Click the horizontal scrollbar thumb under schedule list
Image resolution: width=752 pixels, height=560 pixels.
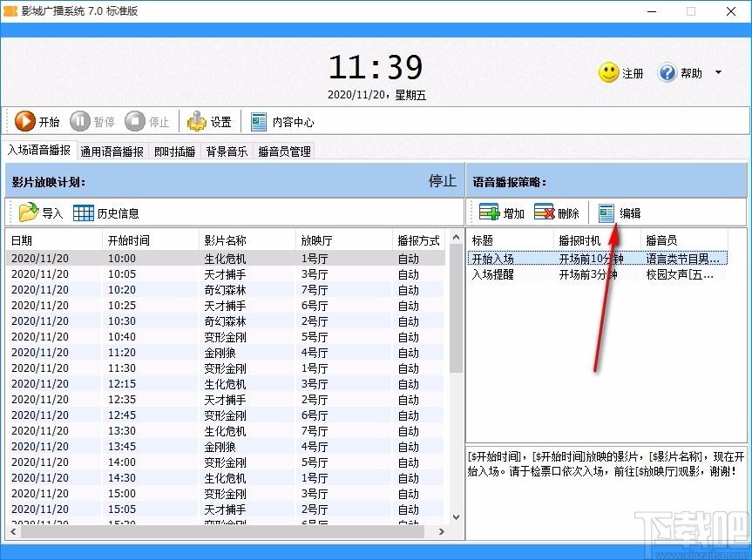222,531
